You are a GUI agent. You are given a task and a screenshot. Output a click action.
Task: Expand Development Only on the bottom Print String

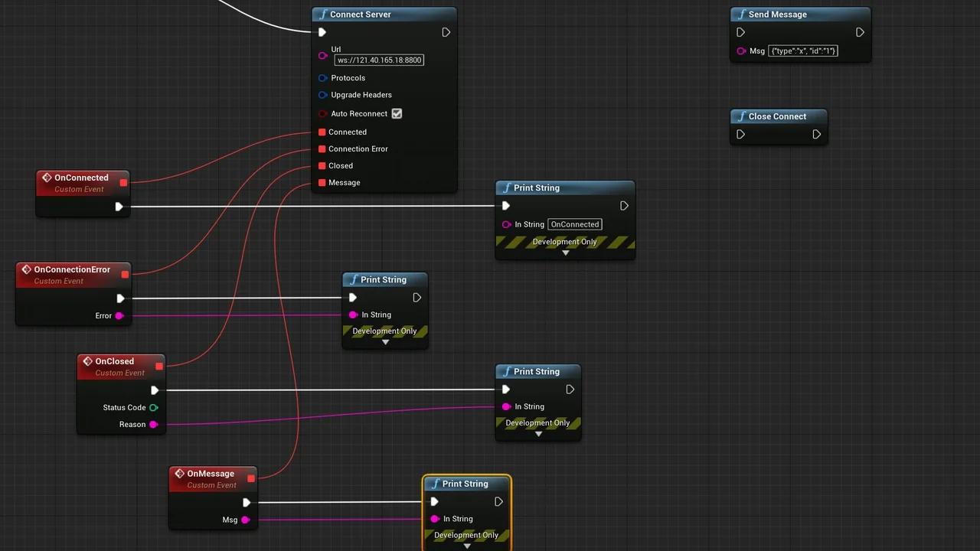pos(466,545)
